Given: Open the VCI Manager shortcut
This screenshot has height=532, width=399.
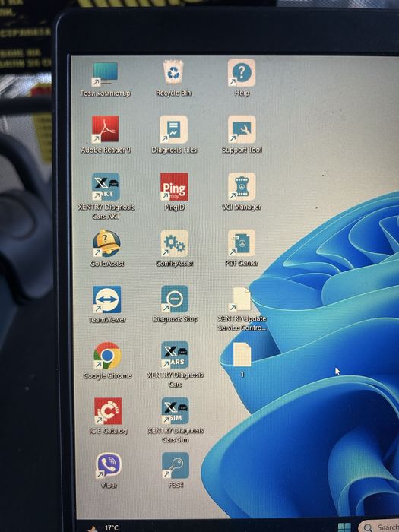Looking at the screenshot, I should tap(242, 186).
